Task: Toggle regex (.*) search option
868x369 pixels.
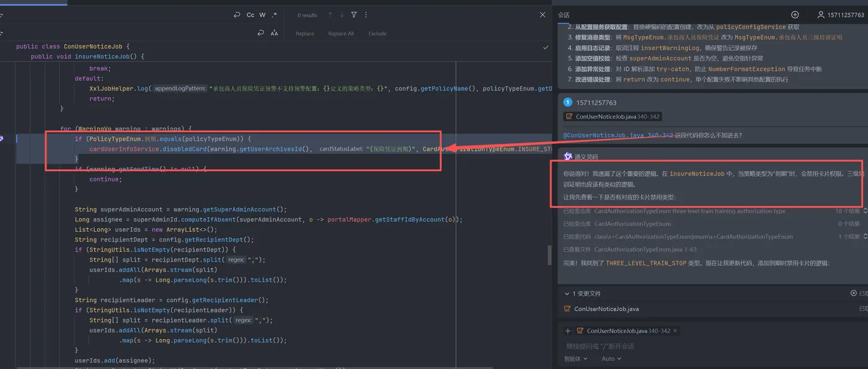Action: (275, 15)
